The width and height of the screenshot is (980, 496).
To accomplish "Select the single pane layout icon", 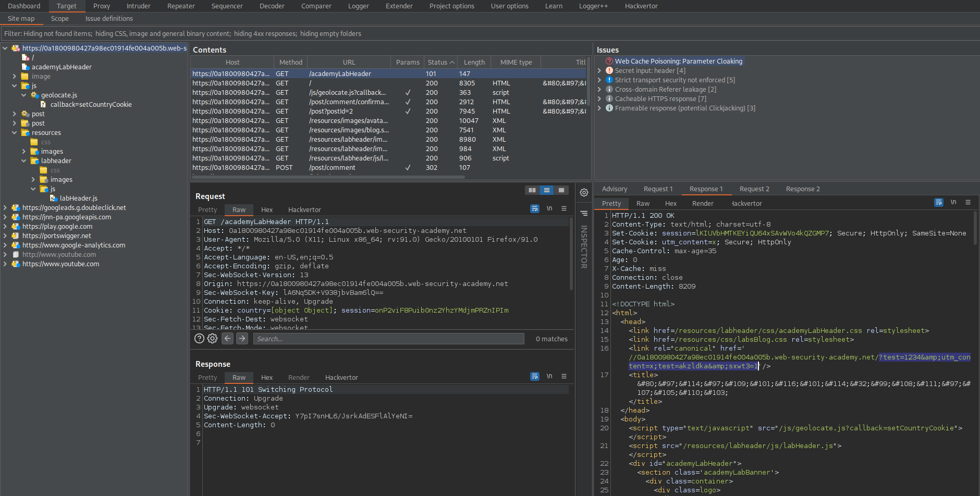I will pos(561,190).
